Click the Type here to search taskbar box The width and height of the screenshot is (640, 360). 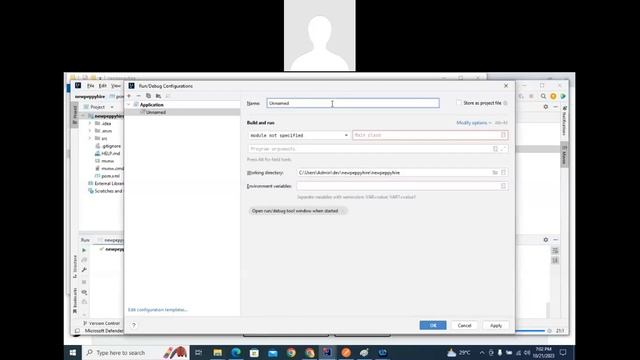[x=135, y=353]
